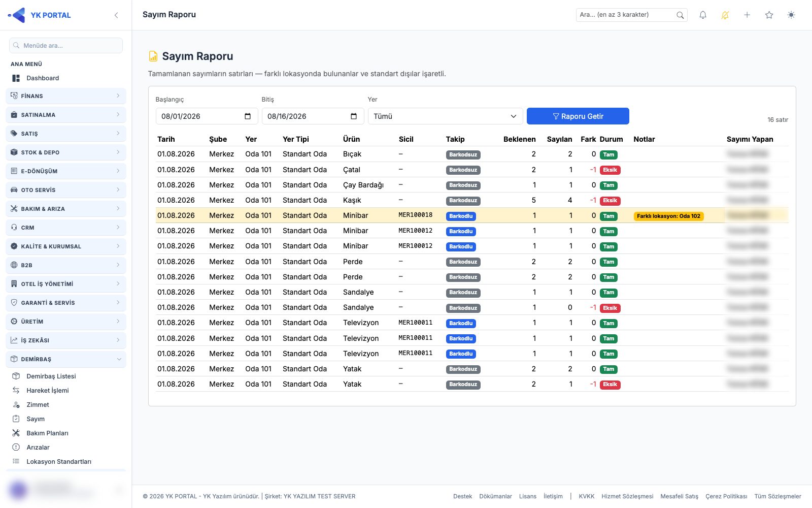This screenshot has height=508, width=812.
Task: Click the plus icon in header
Action: pyautogui.click(x=747, y=15)
